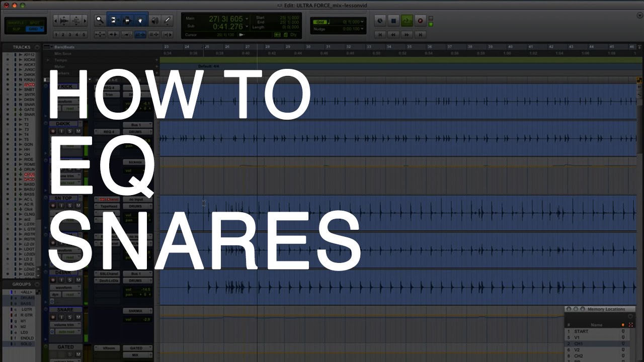Screen dimensions: 644x362
Task: Click the audio waveform zoom button
Action: 64,21
